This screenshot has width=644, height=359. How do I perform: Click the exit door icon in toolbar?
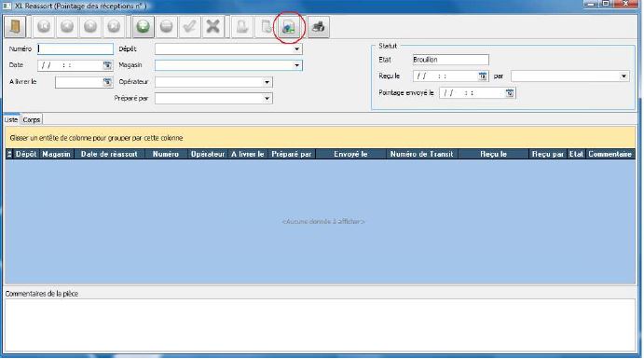point(15,27)
